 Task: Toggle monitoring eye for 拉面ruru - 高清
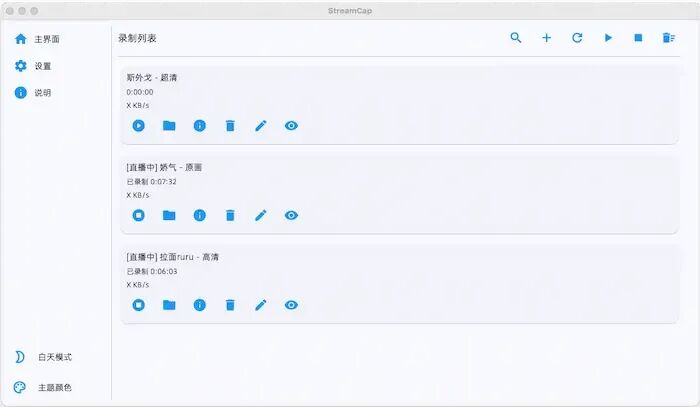pyautogui.click(x=291, y=305)
